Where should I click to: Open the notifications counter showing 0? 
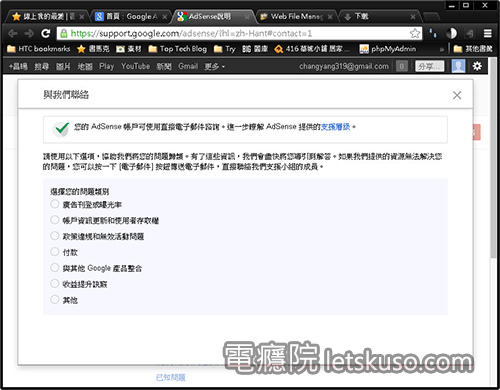(x=402, y=66)
